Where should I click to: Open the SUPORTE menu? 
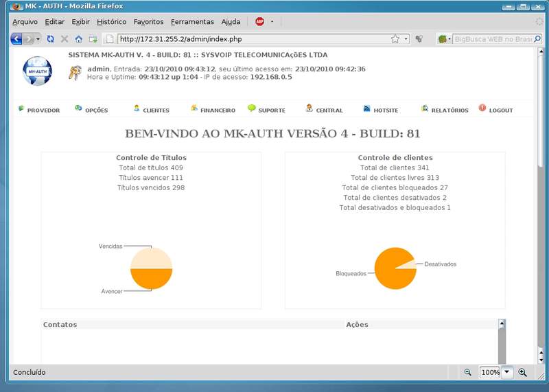(272, 111)
